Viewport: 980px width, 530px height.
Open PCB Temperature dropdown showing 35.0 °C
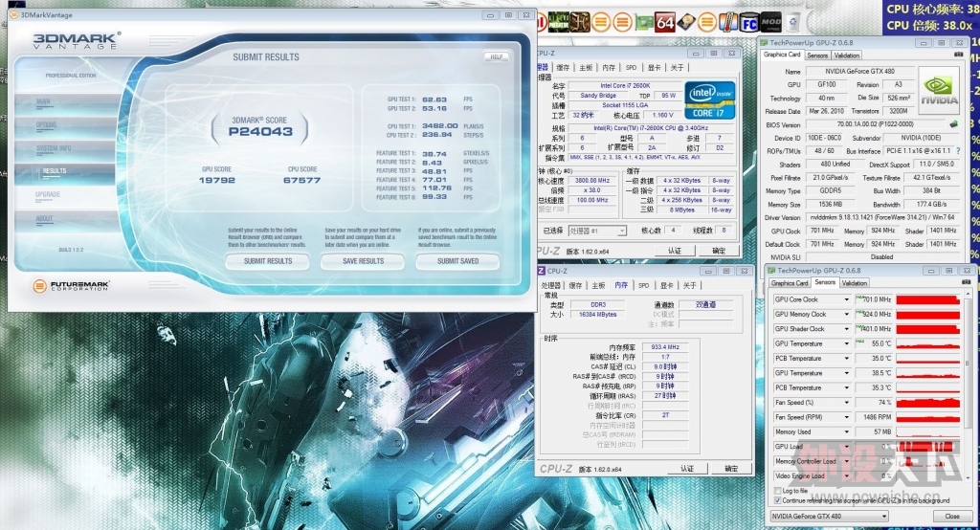point(847,358)
